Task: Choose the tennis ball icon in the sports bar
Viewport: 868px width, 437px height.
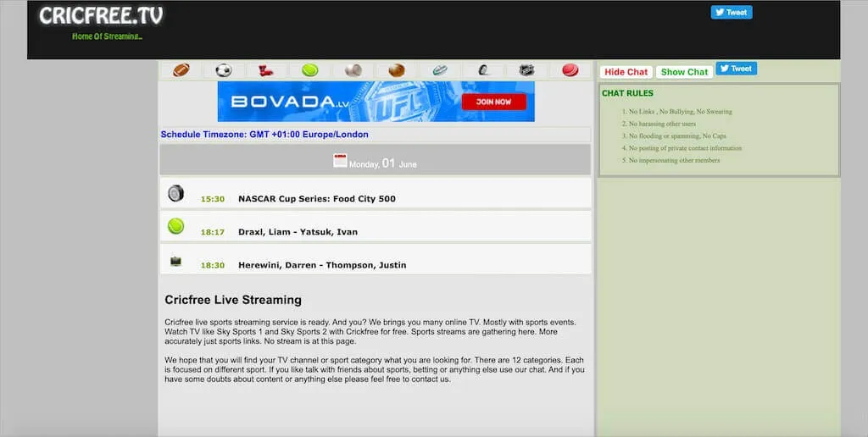Action: (310, 70)
